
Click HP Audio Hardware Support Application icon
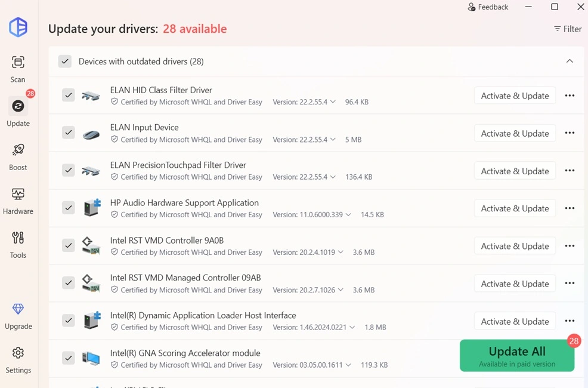click(92, 208)
